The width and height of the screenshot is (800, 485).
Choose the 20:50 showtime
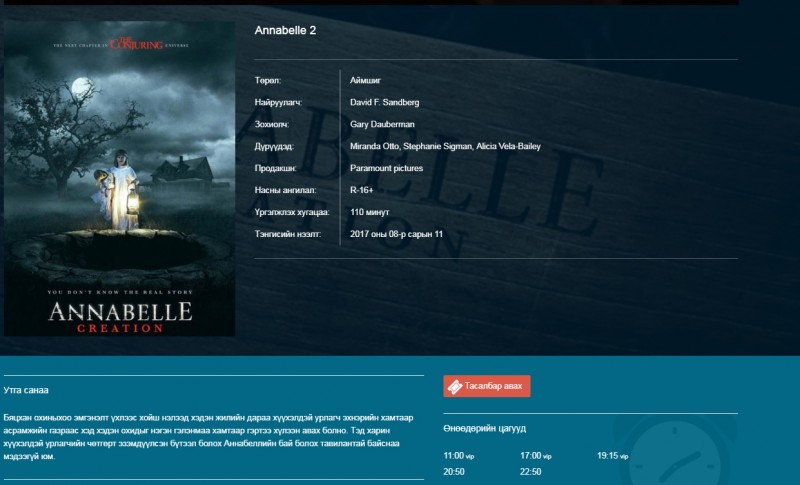(x=454, y=472)
